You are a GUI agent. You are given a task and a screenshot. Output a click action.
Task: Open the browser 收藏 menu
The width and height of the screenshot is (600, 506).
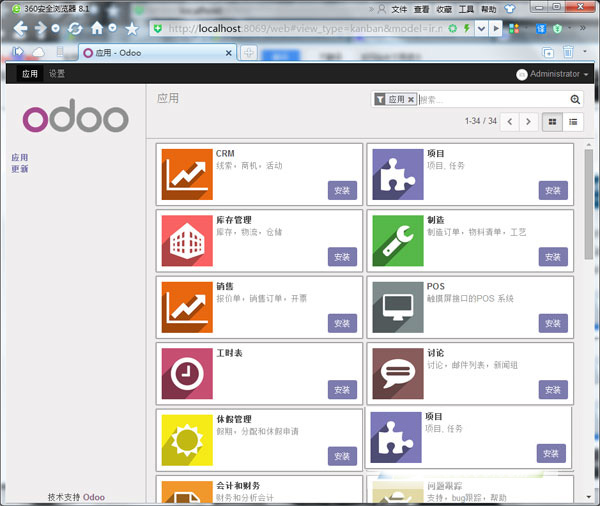tap(444, 9)
